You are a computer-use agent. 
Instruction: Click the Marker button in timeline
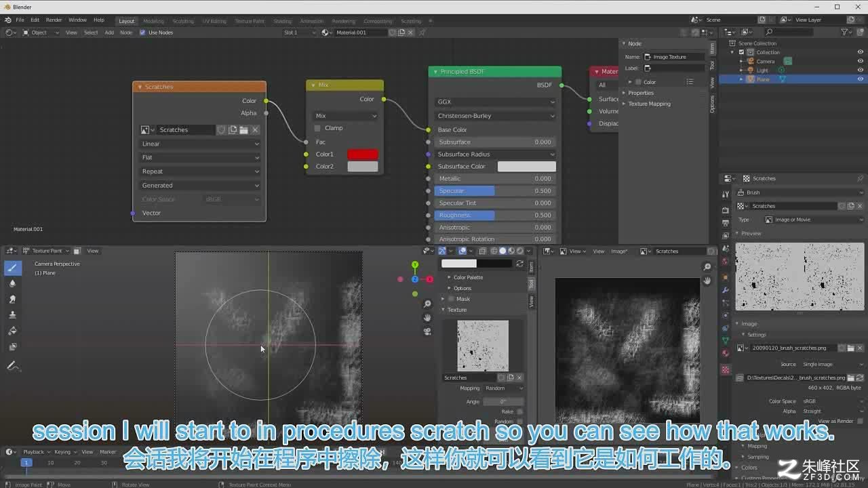[x=108, y=452]
